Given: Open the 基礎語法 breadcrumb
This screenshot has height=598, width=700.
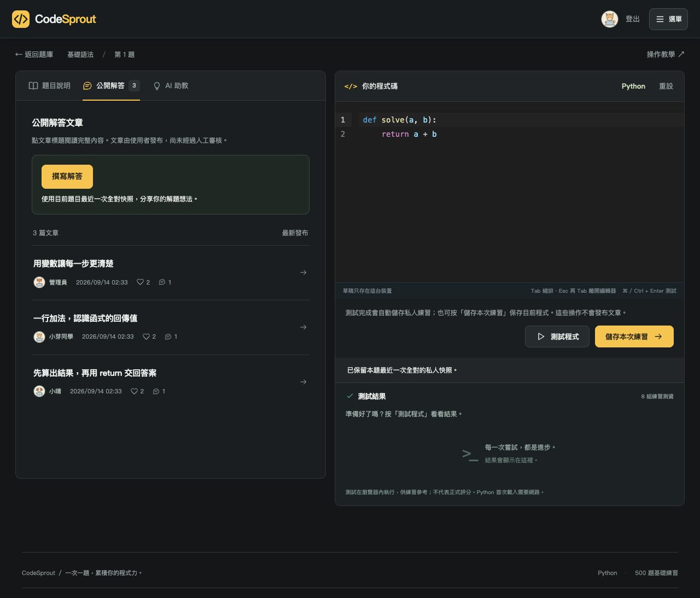Looking at the screenshot, I should click(80, 55).
